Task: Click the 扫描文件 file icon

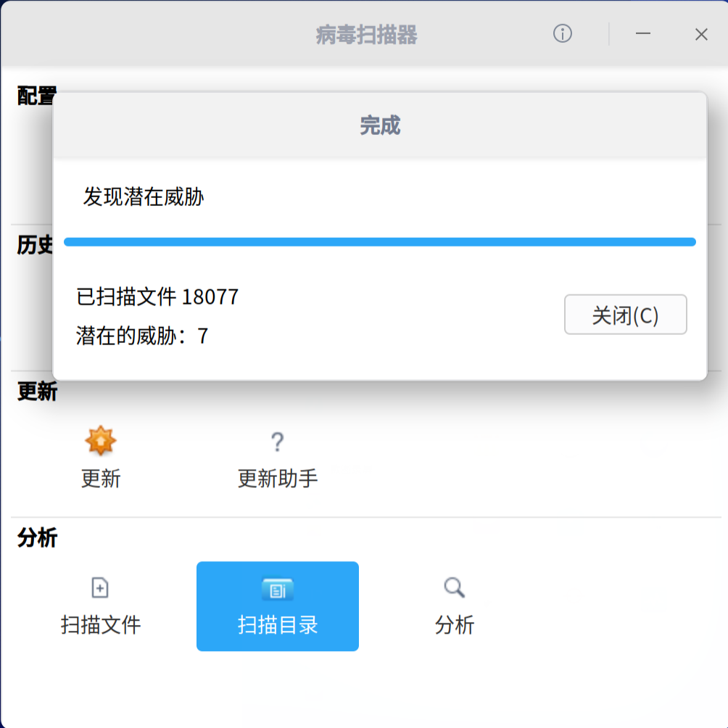Action: click(x=100, y=588)
